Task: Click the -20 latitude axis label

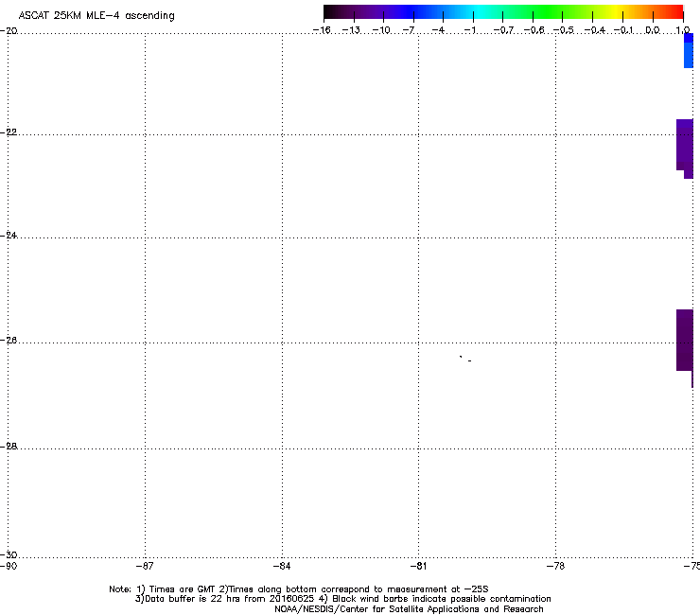Action: coord(9,31)
